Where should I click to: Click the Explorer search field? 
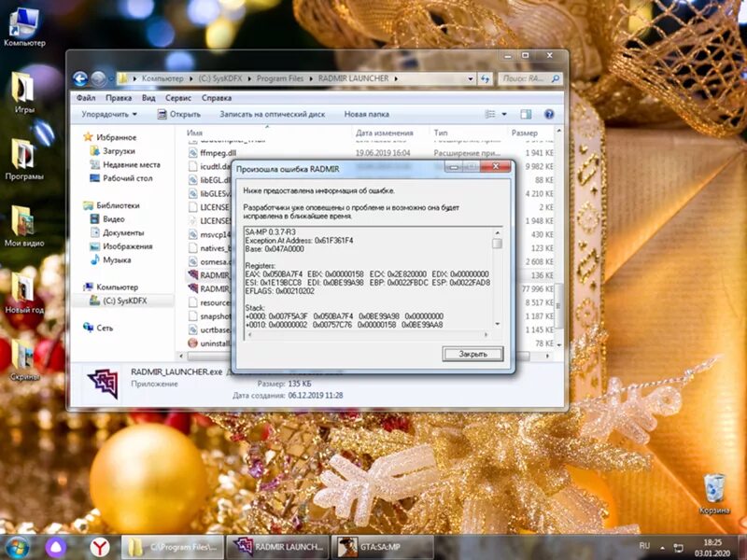[x=529, y=78]
